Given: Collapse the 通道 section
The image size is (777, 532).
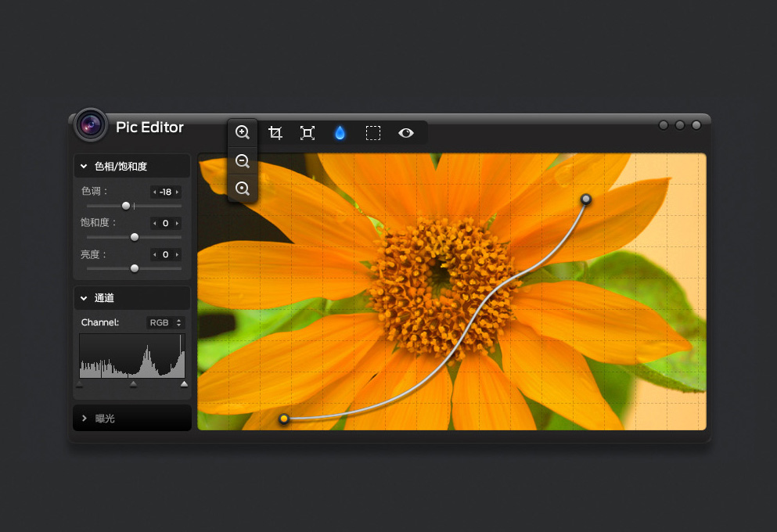Looking at the screenshot, I should 84,297.
